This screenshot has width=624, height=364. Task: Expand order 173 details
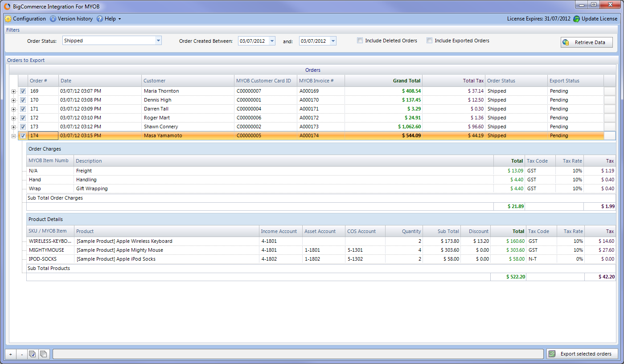(x=13, y=127)
